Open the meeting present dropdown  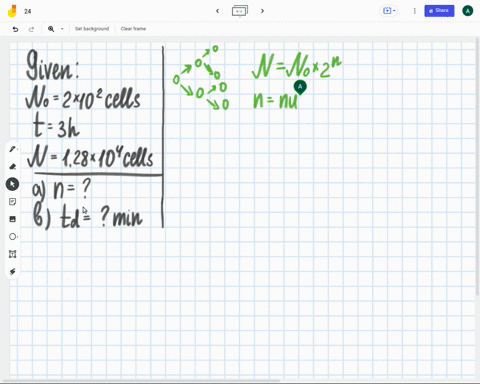coord(389,11)
